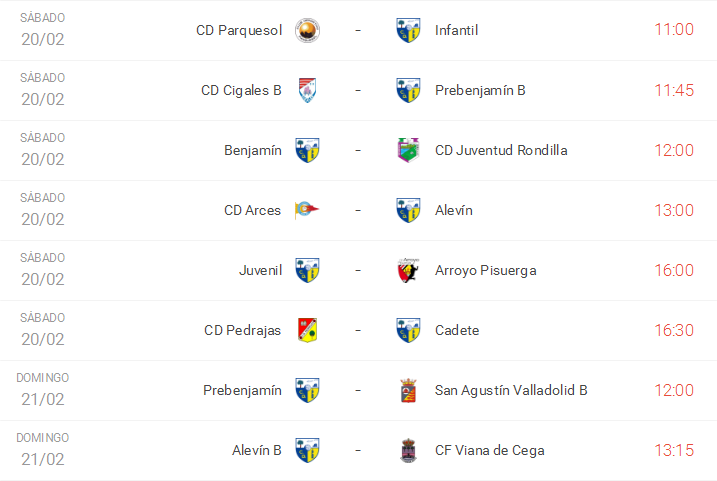Open the Prebenjamín B team link

coord(480,90)
